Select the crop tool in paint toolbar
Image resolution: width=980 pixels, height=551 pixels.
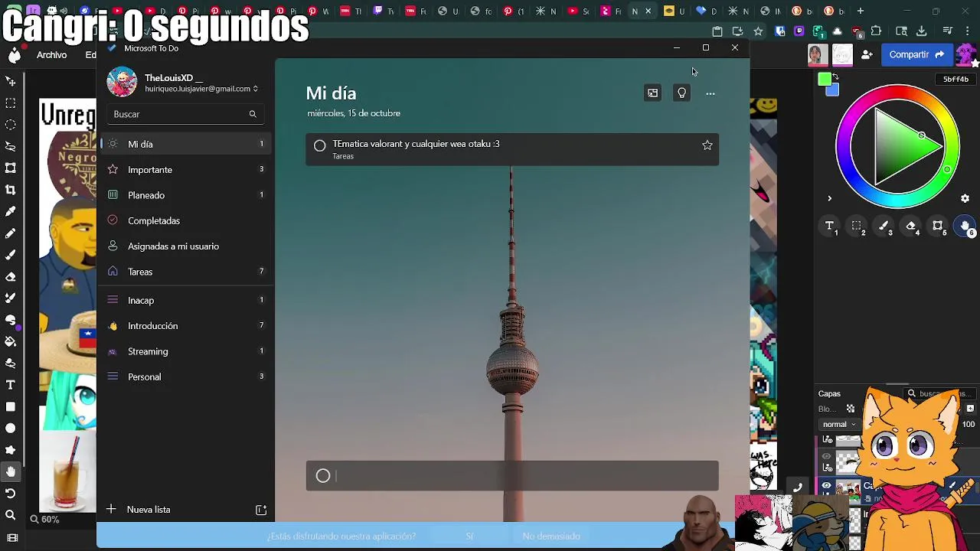pyautogui.click(x=11, y=190)
